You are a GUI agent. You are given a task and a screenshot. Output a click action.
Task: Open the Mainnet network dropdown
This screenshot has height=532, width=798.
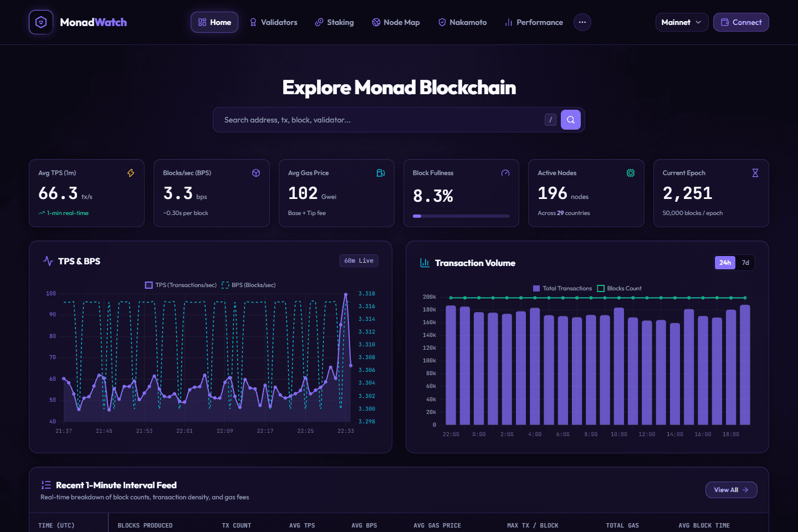point(682,22)
